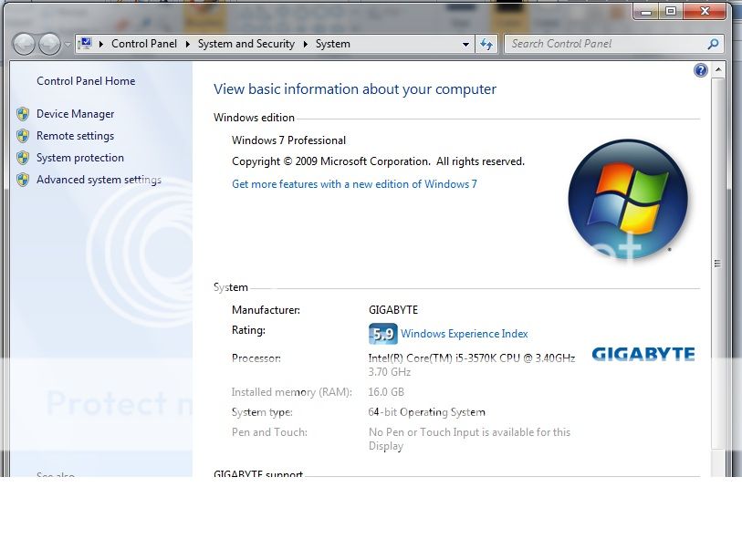742x560 pixels.
Task: Click the GIGABYTE manufacturer value
Action: (393, 310)
